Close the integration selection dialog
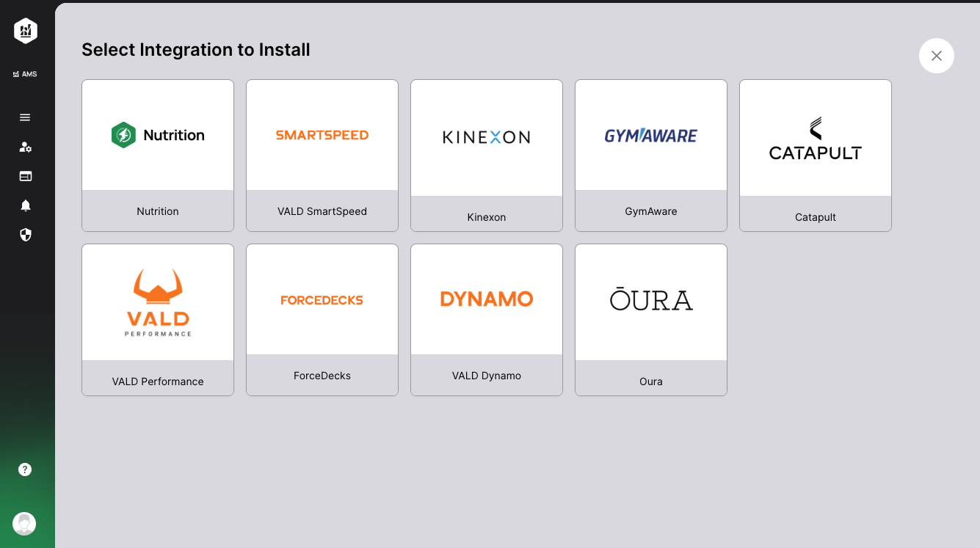 pos(936,56)
